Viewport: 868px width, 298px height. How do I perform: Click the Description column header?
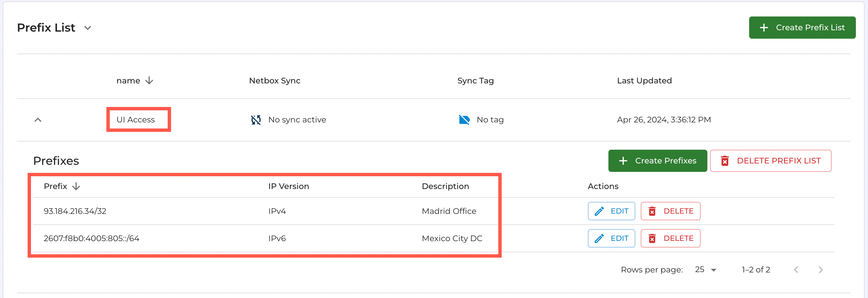point(445,187)
